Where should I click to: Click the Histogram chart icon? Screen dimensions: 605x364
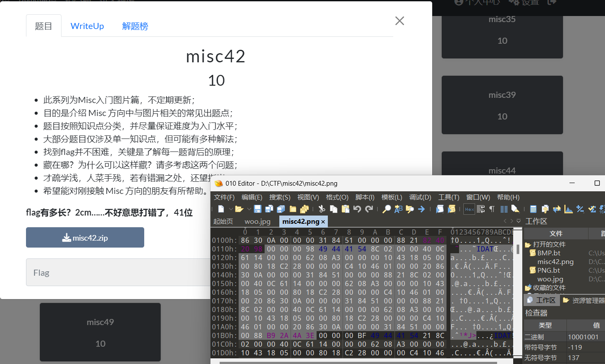pos(568,209)
